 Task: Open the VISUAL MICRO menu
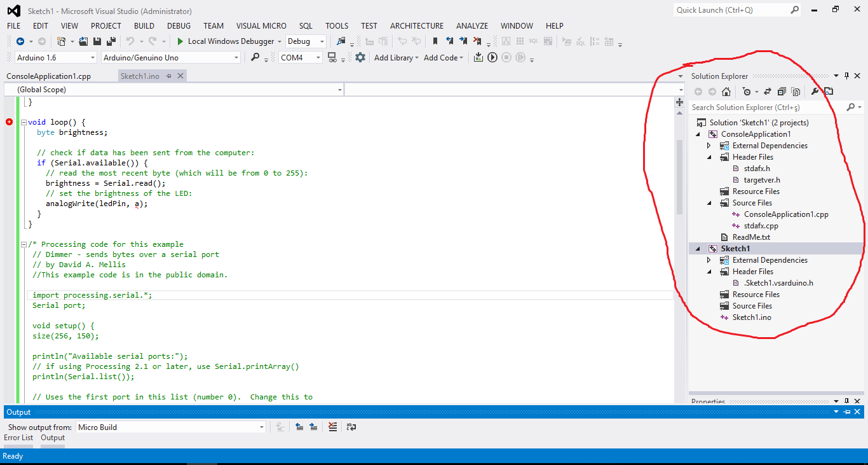pyautogui.click(x=261, y=26)
